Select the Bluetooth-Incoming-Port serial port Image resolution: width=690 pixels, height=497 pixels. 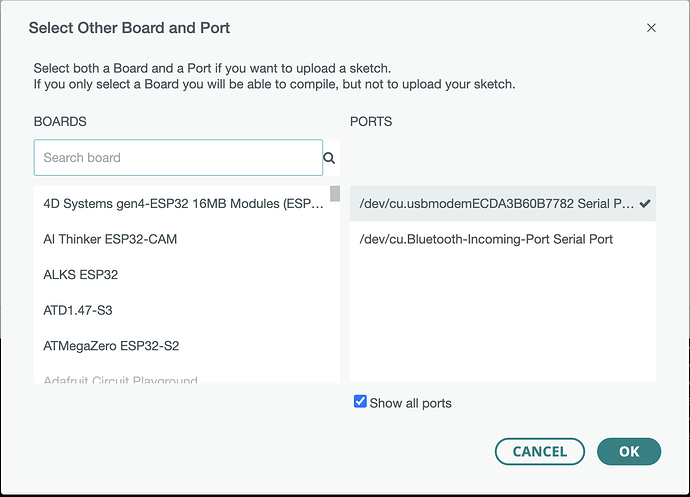pyautogui.click(x=486, y=239)
